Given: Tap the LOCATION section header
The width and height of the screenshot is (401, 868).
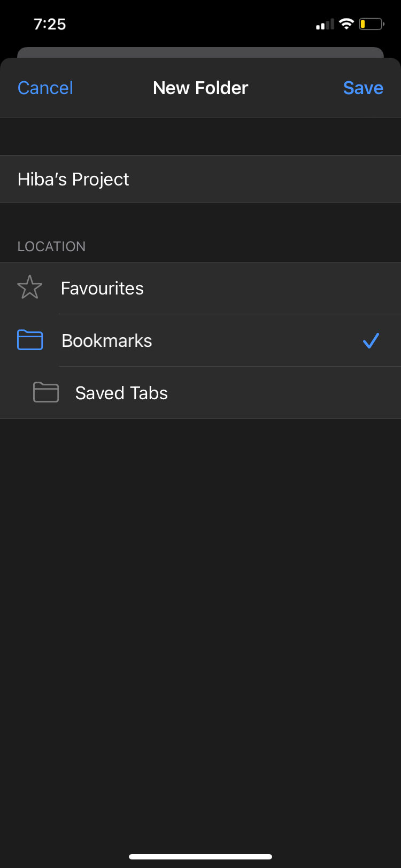Looking at the screenshot, I should 51,246.
